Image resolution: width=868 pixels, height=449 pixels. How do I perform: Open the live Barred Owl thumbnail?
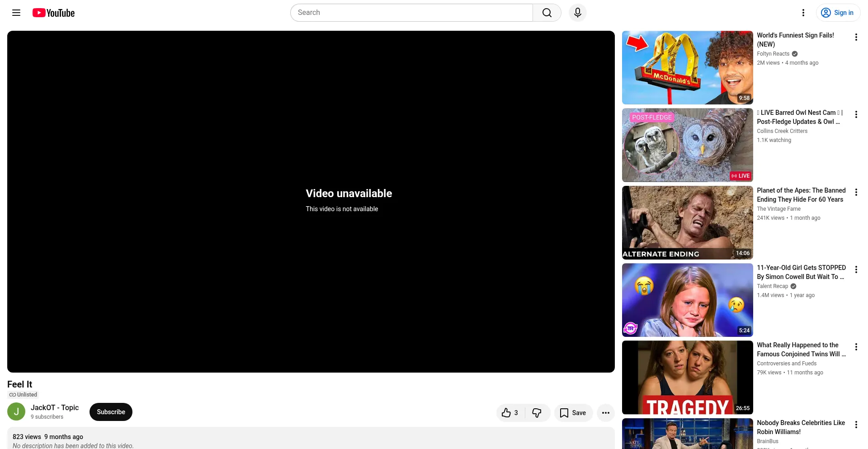tap(688, 145)
